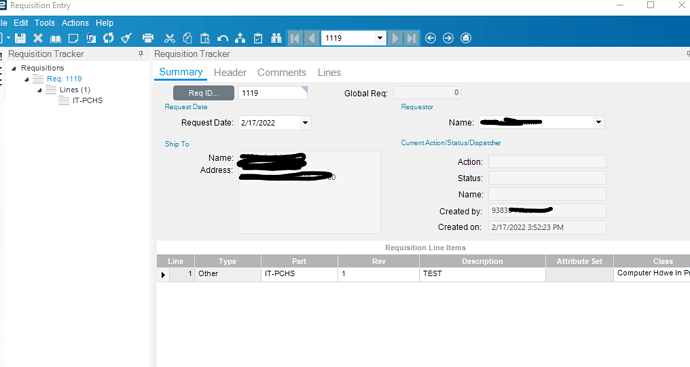
Task: Collapse the Lines (1) tree node
Action: [x=40, y=90]
